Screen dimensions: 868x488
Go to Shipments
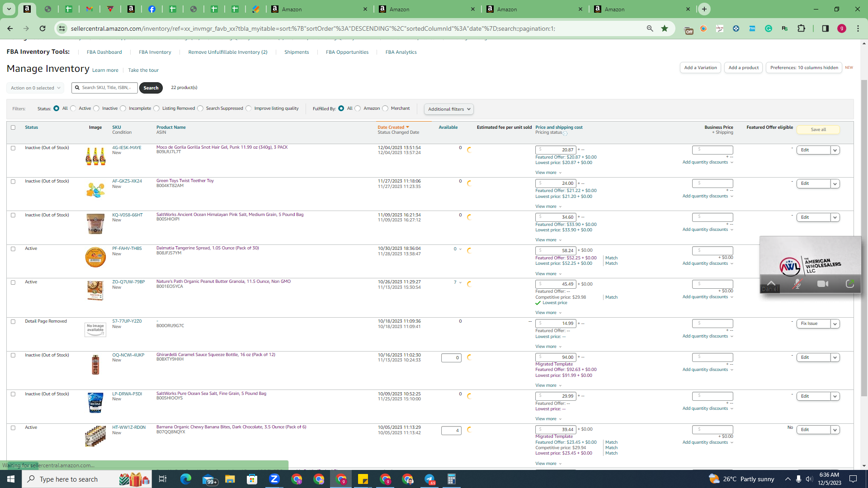pos(297,52)
